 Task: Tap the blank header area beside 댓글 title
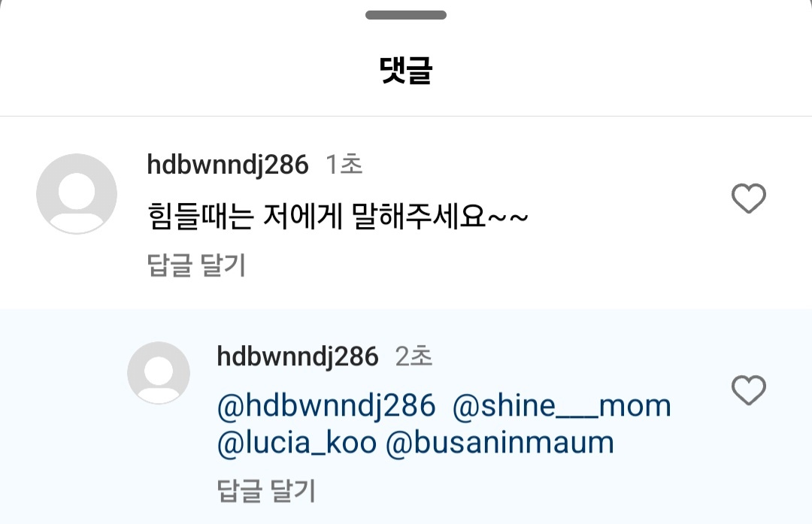(622, 70)
